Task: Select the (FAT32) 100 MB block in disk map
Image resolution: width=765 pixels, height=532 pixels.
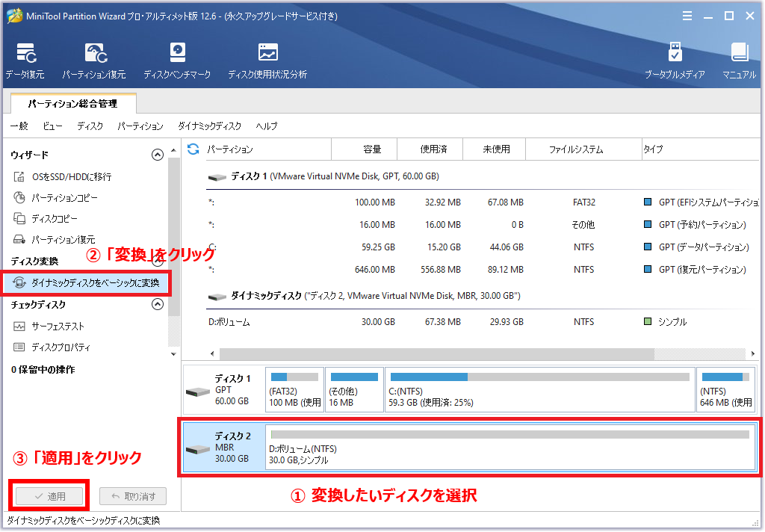Action: tap(294, 389)
